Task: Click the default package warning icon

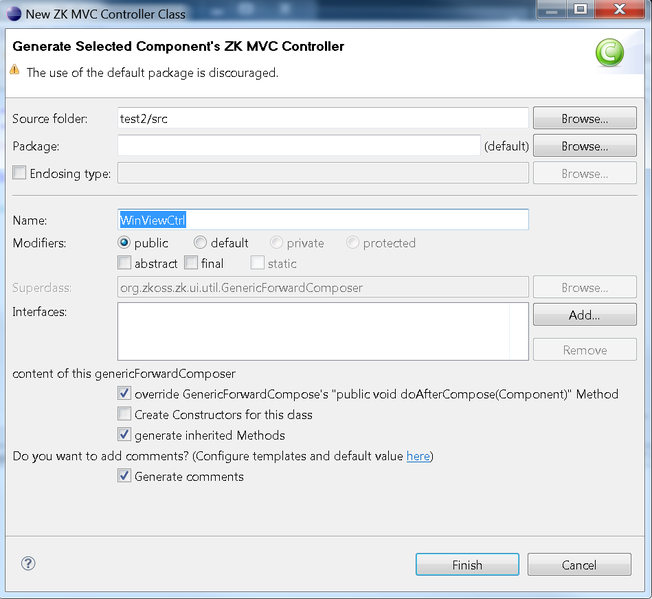Action: pyautogui.click(x=14, y=71)
